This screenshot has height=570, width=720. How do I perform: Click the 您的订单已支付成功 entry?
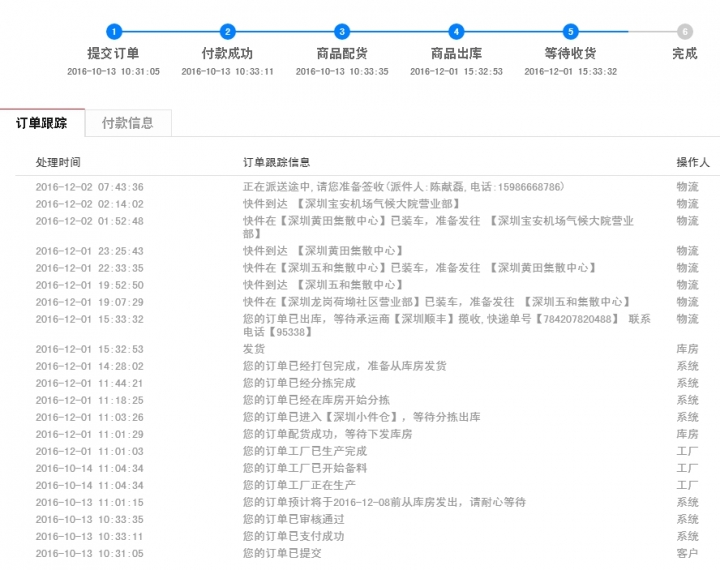(294, 536)
